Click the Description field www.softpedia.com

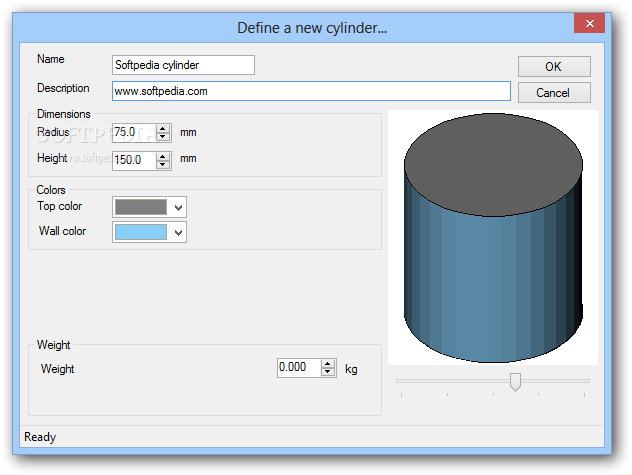311,91
